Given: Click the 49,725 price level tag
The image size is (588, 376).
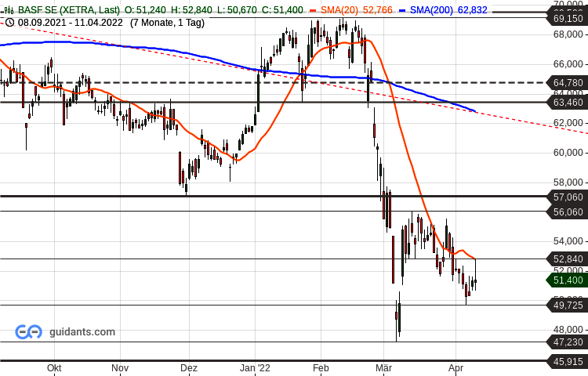Looking at the screenshot, I should [x=568, y=305].
